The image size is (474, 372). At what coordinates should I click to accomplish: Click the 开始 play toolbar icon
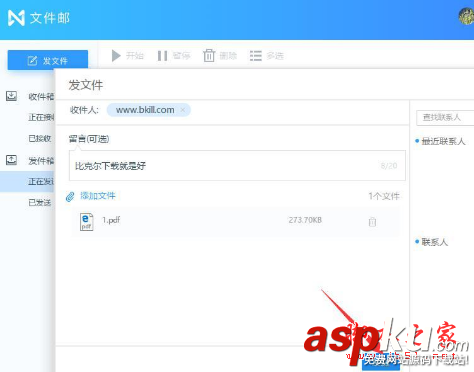[x=116, y=56]
